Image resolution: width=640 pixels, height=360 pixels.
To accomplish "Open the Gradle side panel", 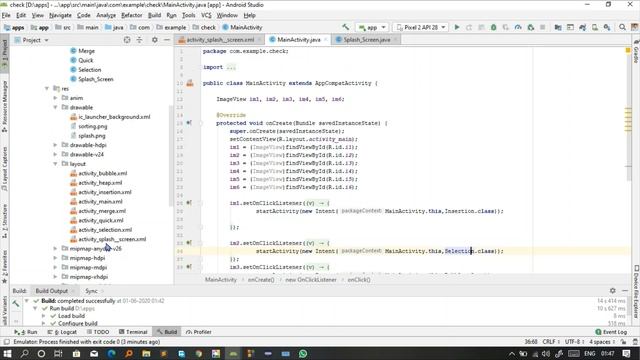I will tap(636, 53).
